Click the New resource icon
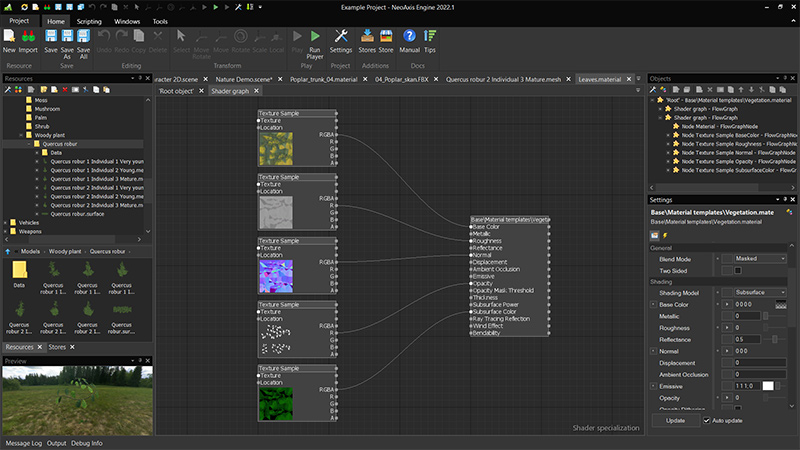Viewport: 800px width, 450px height. coord(9,36)
